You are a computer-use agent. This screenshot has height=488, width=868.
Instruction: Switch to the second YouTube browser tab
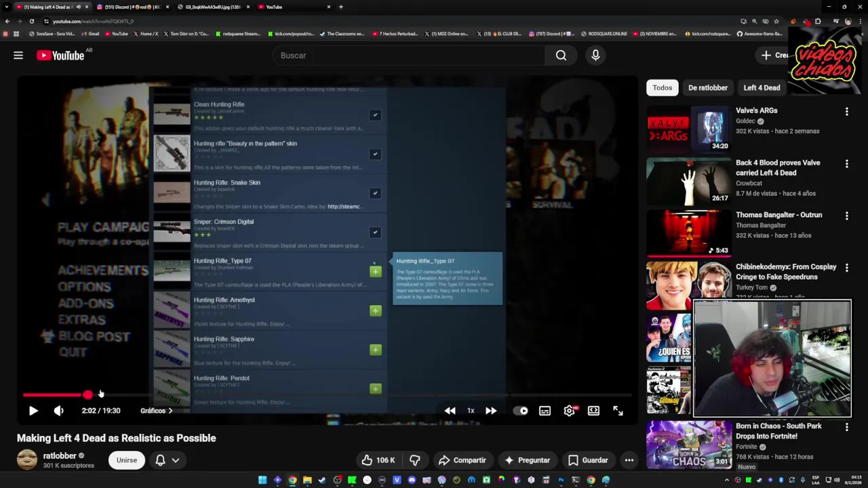tap(294, 7)
